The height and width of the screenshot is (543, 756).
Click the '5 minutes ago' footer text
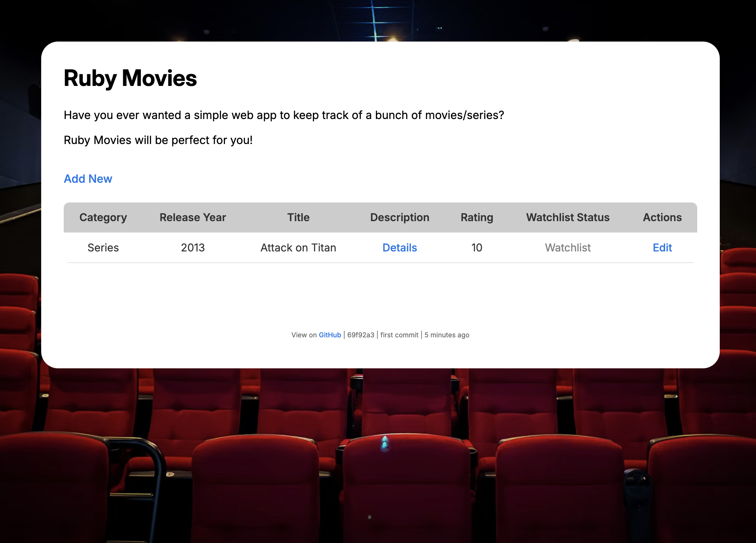(x=447, y=335)
